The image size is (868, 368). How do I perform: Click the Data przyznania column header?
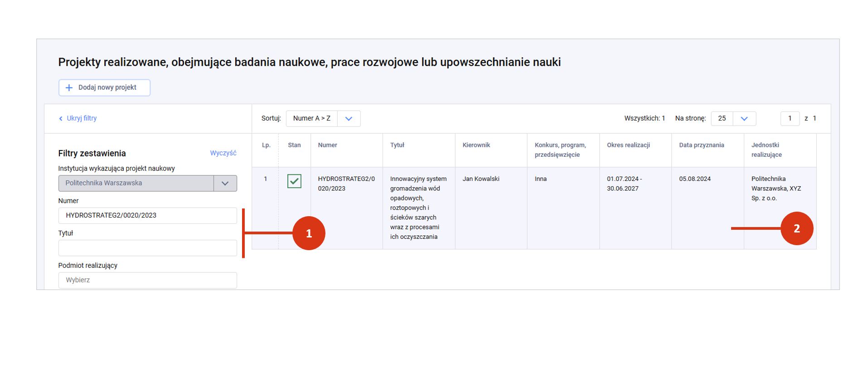pos(701,145)
